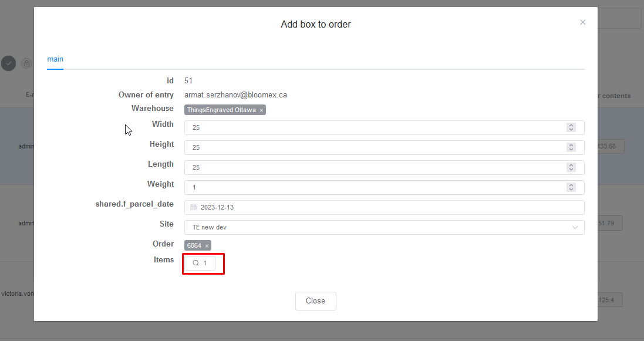644x341 pixels.
Task: Close the Add box to order dialog
Action: point(582,22)
